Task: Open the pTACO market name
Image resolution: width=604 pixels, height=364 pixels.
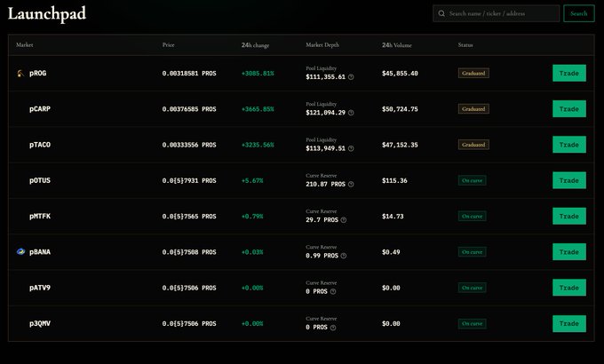Action: [40, 145]
